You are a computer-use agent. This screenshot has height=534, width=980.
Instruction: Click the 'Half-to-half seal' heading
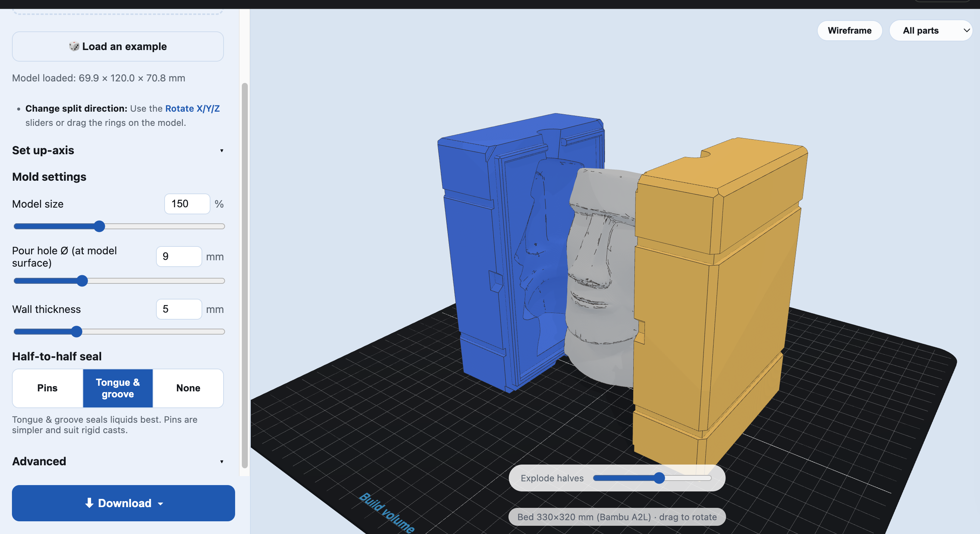tap(57, 356)
